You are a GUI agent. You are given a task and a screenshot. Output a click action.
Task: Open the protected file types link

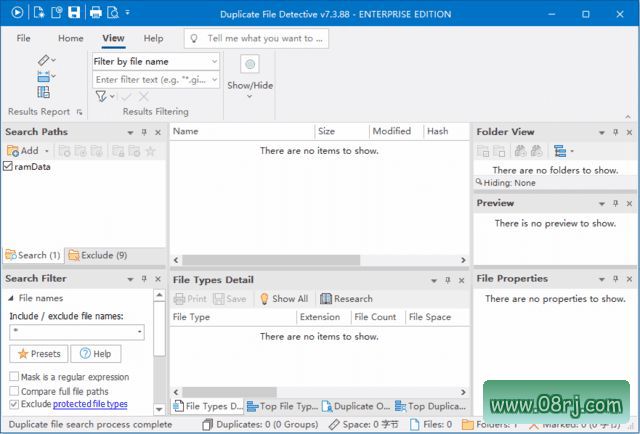coord(90,404)
